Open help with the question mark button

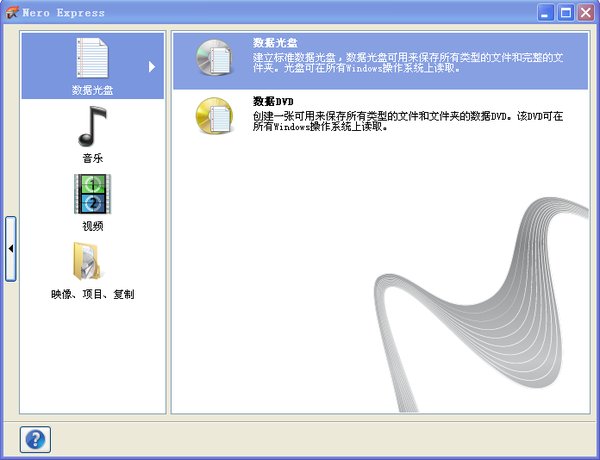35,439
